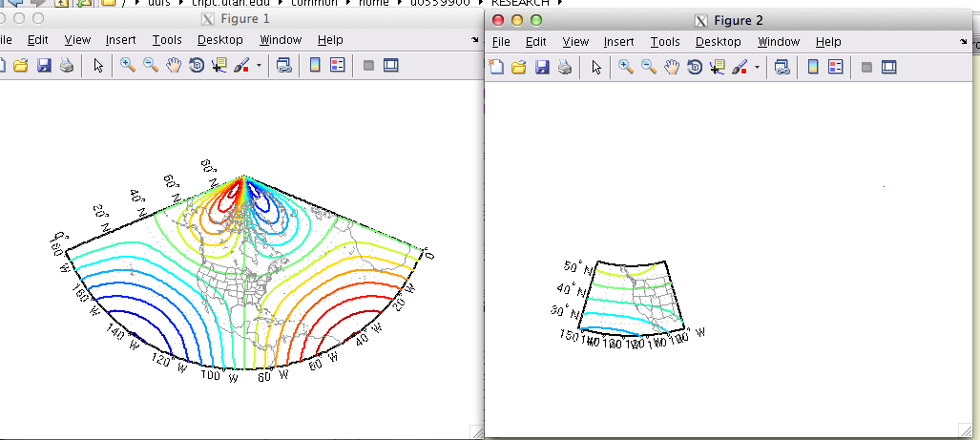
Task: Toggle Data Cursor tool in Figure 2
Action: coord(717,67)
